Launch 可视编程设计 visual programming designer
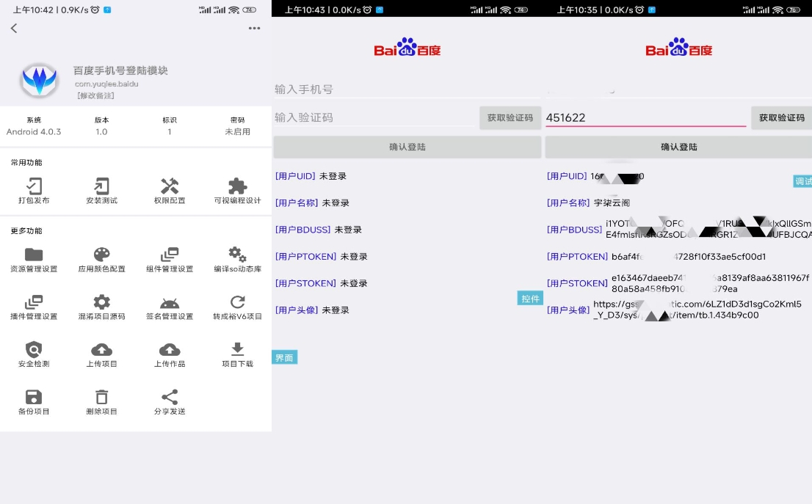812x504 pixels. 236,189
